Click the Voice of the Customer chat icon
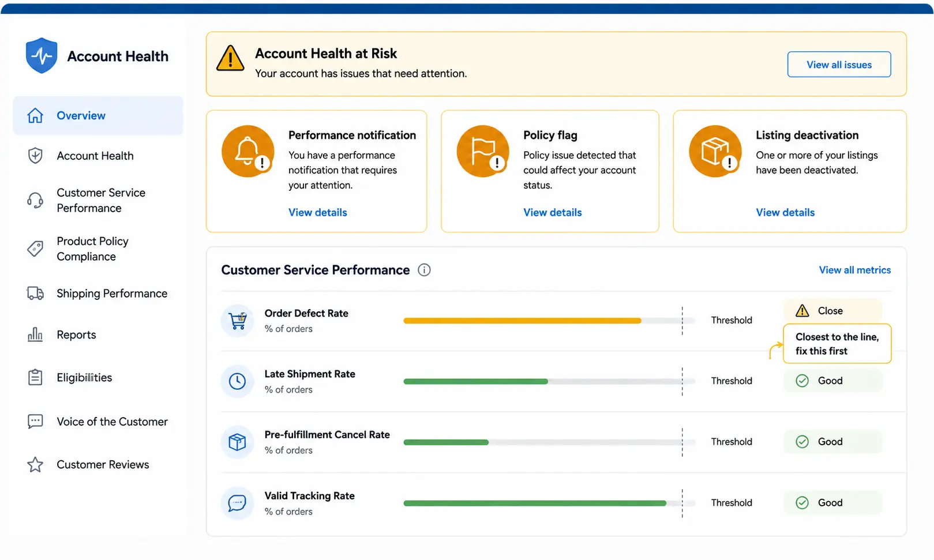Image resolution: width=934 pixels, height=560 pixels. pyautogui.click(x=35, y=422)
